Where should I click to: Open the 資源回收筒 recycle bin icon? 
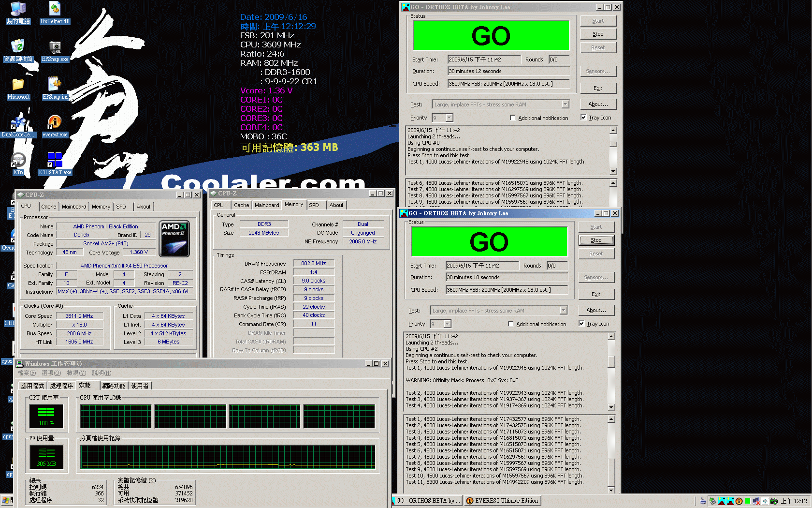18,51
